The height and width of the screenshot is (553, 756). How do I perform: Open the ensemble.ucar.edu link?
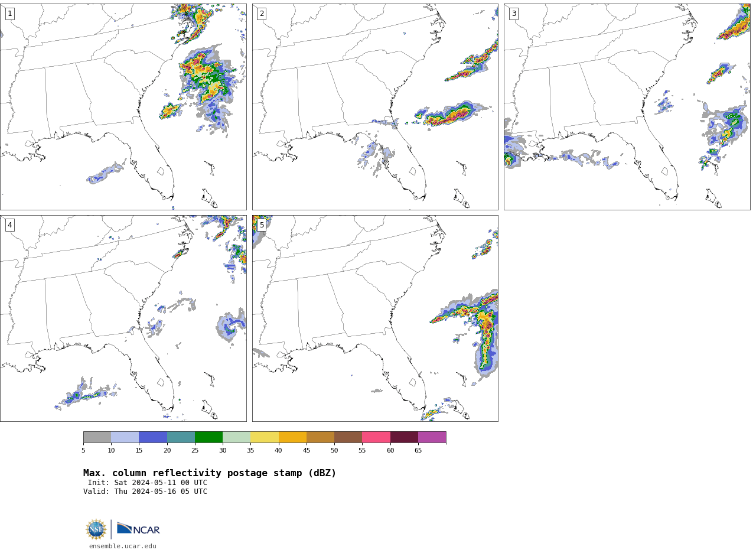(123, 546)
